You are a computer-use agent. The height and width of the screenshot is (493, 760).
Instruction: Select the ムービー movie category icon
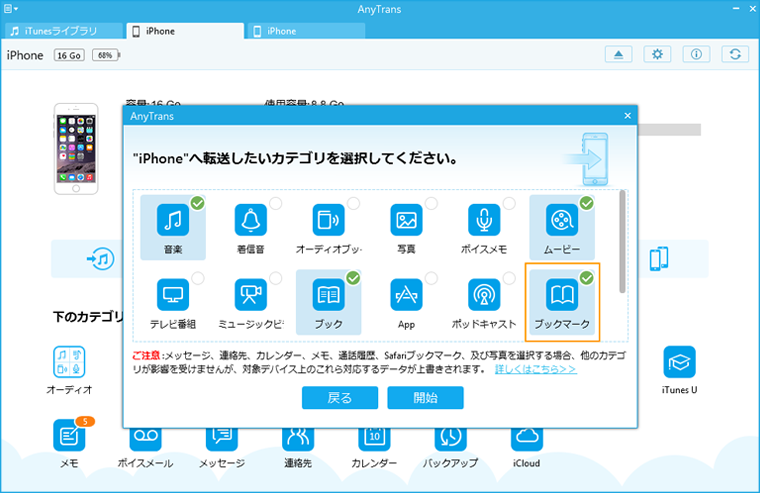tap(562, 220)
